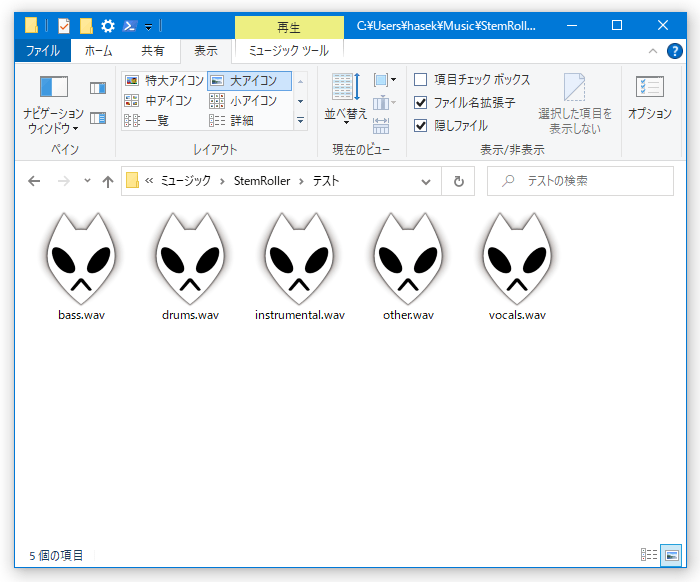Toggle the Details pane icon
Image resolution: width=700 pixels, height=582 pixels.
pyautogui.click(x=98, y=118)
